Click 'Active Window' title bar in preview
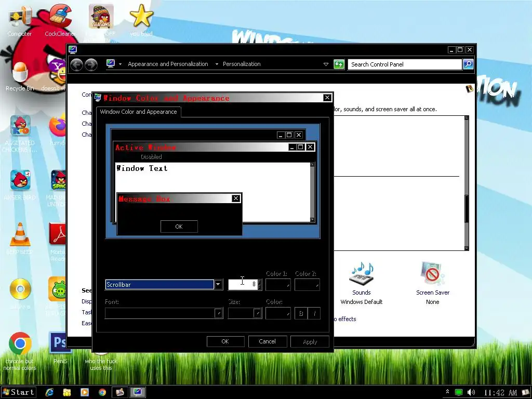The height and width of the screenshot is (399, 532). [x=215, y=147]
